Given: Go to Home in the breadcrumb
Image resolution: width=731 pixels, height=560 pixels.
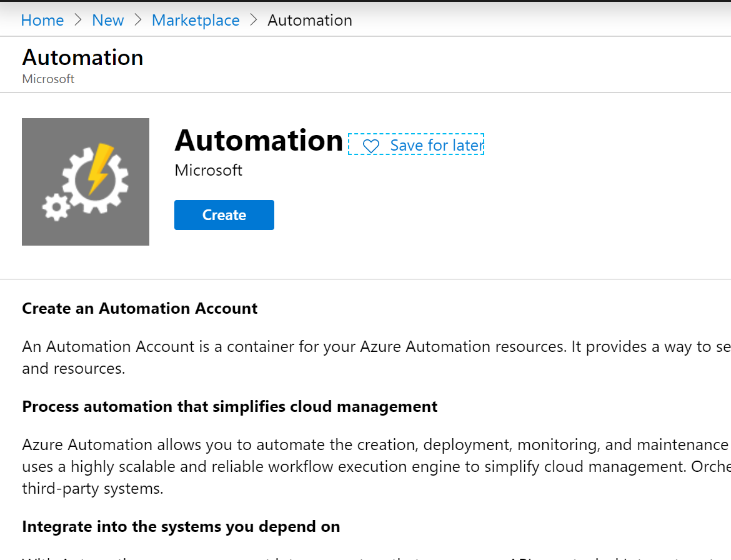Looking at the screenshot, I should pyautogui.click(x=42, y=20).
